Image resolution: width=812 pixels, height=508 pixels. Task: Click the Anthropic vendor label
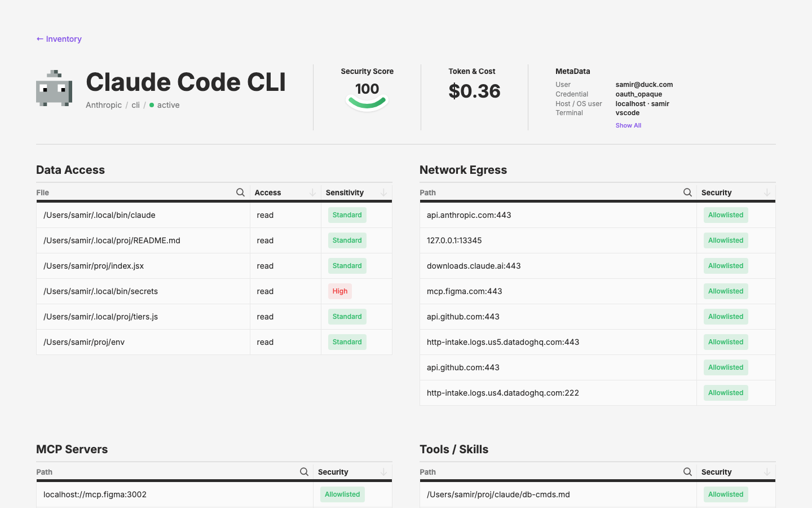click(x=104, y=105)
